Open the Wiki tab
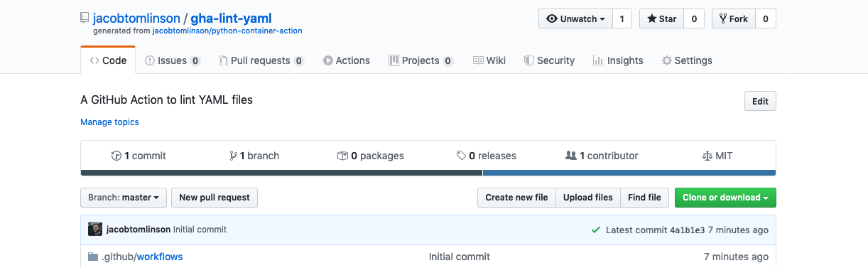The image size is (868, 268). pos(489,60)
